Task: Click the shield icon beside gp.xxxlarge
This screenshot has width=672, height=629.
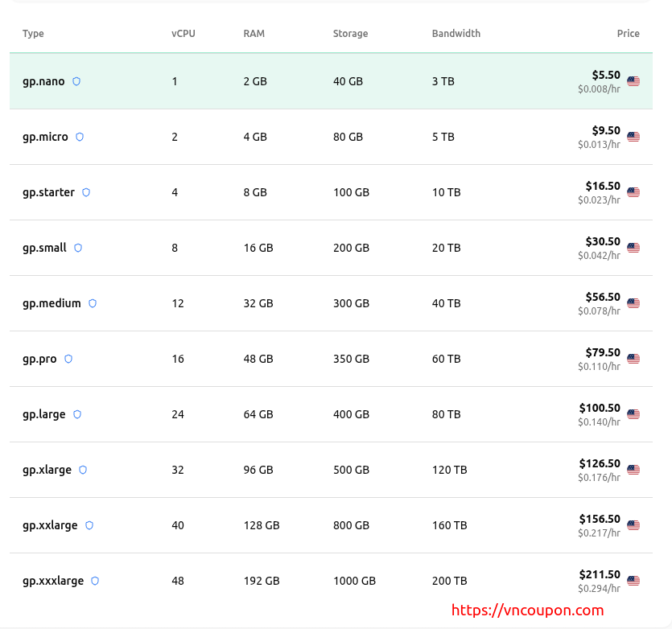Action: tap(95, 581)
